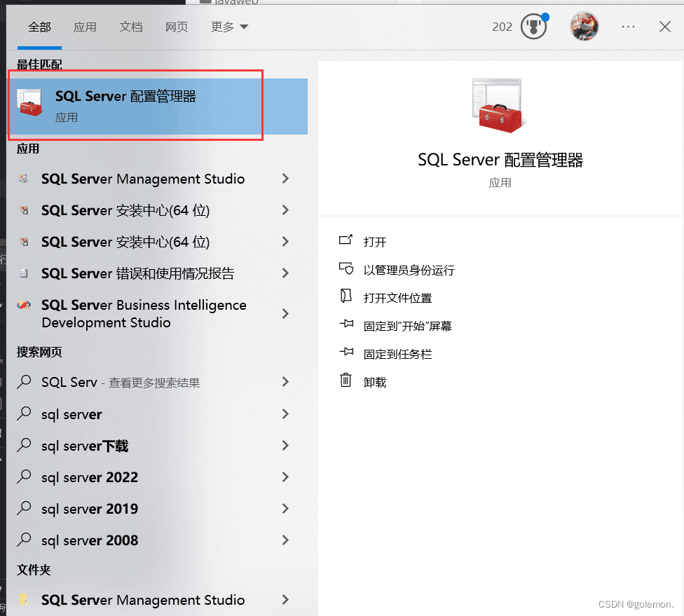This screenshot has height=616, width=684.
Task: Open the three-dot options menu
Action: click(x=628, y=27)
